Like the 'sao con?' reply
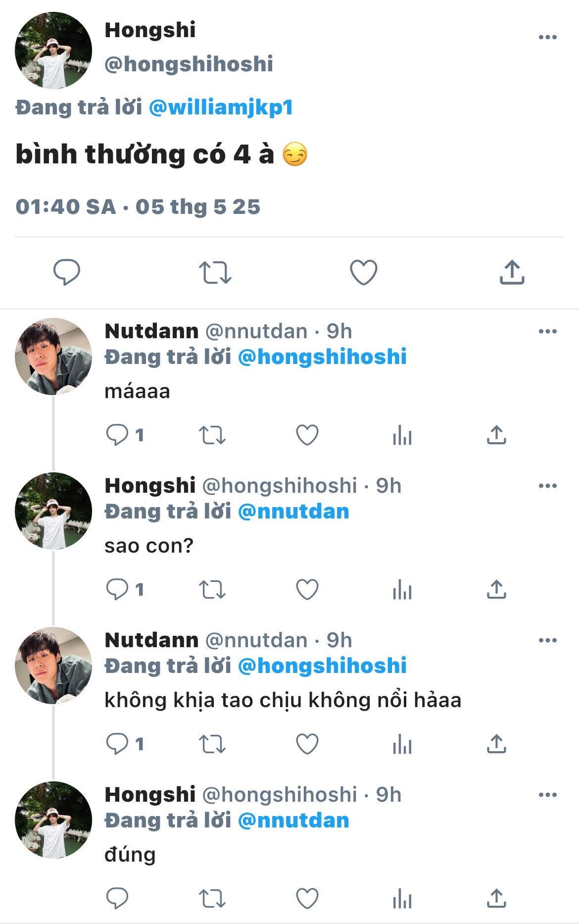This screenshot has width=579, height=924. pos(307,590)
